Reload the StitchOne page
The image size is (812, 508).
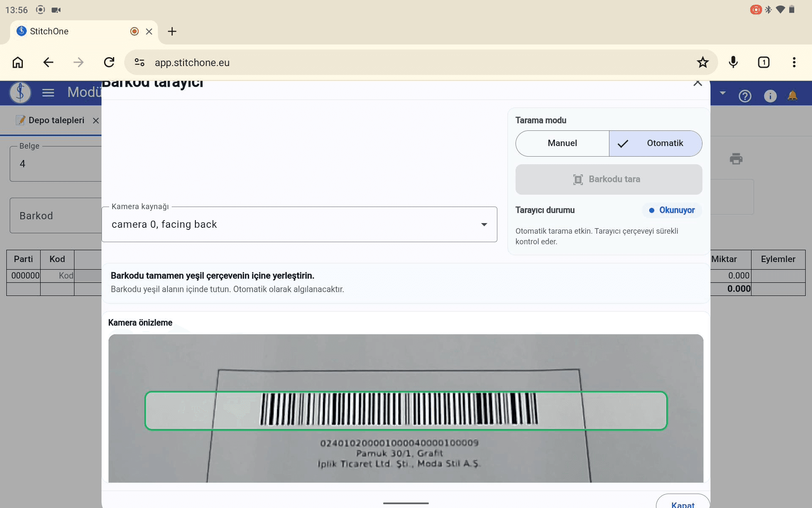(x=109, y=63)
